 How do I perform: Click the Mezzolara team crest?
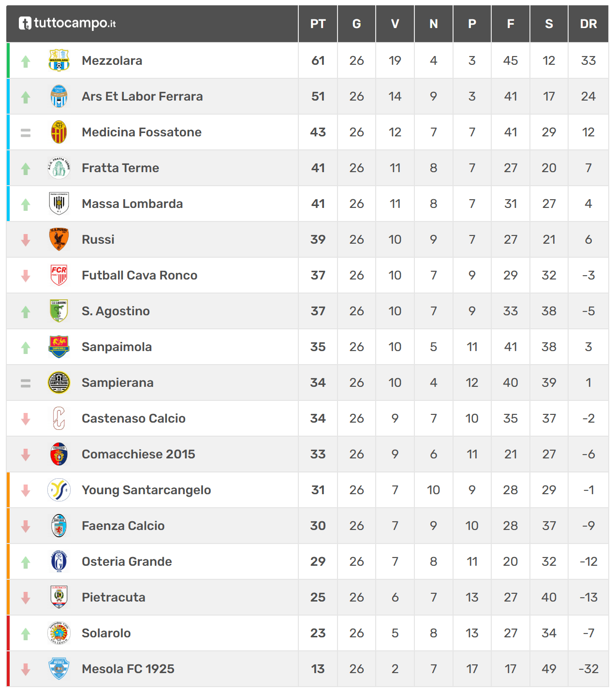(59, 60)
